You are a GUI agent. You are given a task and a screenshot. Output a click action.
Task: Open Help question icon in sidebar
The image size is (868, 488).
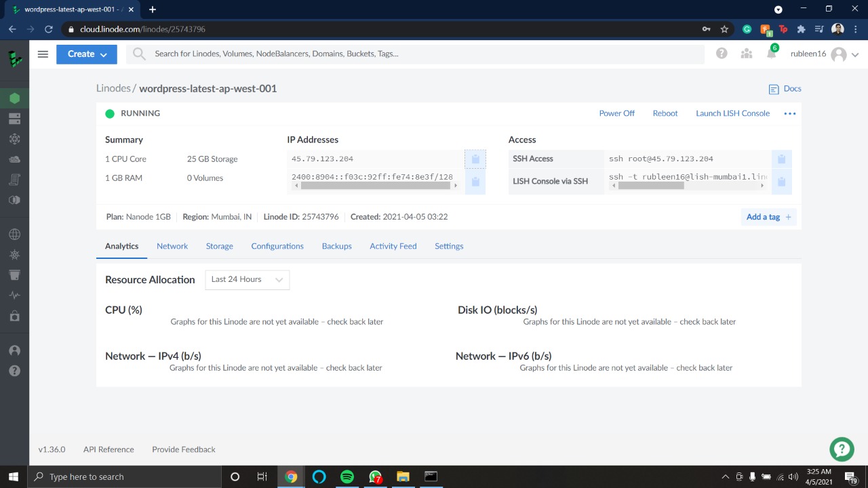[14, 371]
